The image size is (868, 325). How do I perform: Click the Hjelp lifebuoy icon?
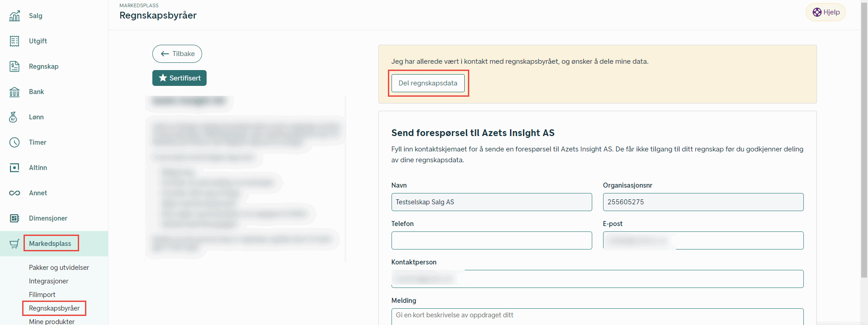click(817, 12)
